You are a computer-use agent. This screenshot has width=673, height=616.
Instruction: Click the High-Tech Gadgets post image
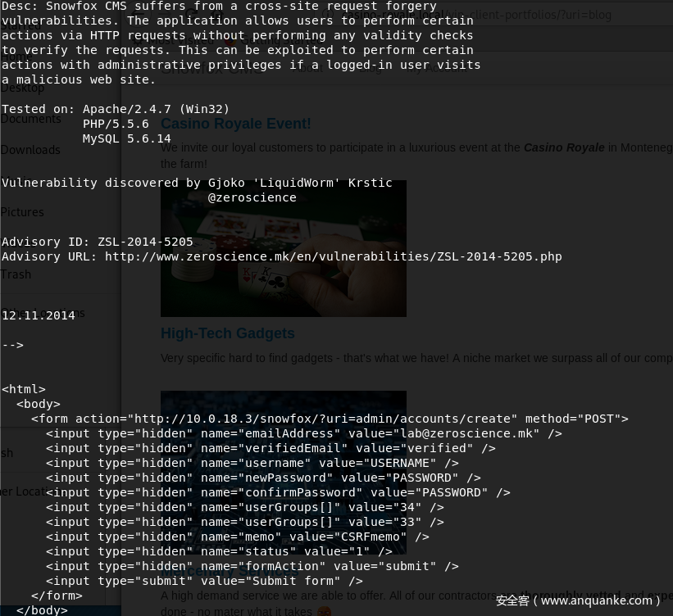point(284,473)
